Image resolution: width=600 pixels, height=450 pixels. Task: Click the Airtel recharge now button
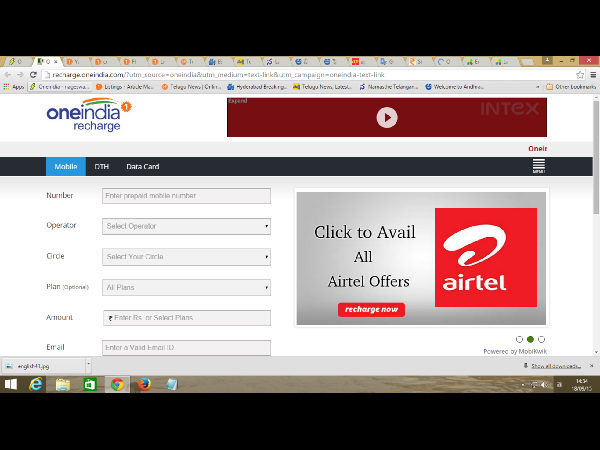pyautogui.click(x=371, y=310)
